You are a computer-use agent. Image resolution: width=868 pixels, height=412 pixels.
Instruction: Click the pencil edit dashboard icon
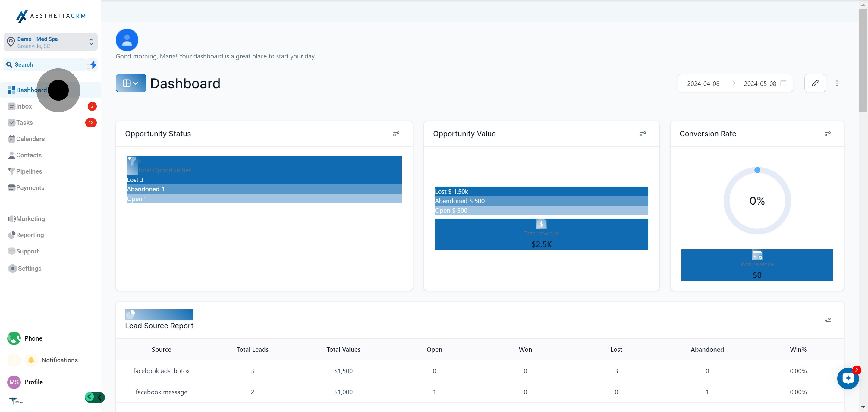coord(815,83)
